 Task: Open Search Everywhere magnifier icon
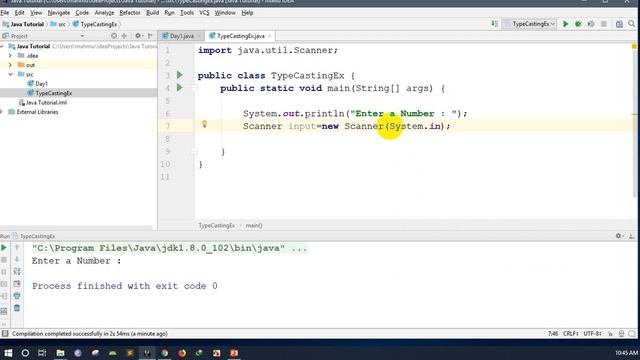631,24
